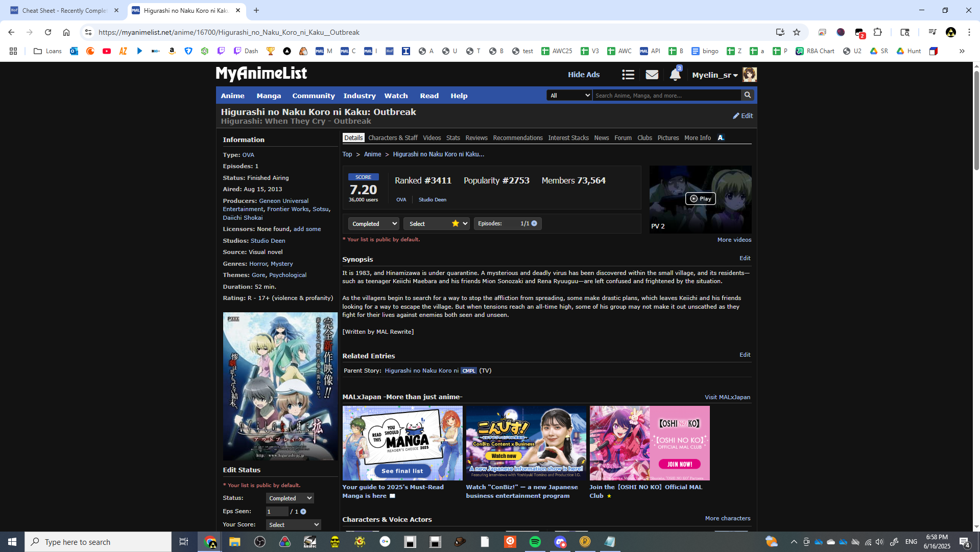Open the YouTube bookmark icon
This screenshot has width=980, height=552.
coord(107,51)
